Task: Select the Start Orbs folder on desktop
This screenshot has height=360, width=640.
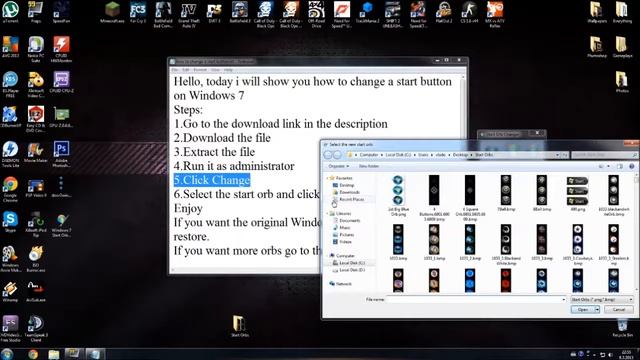Action: [240, 326]
